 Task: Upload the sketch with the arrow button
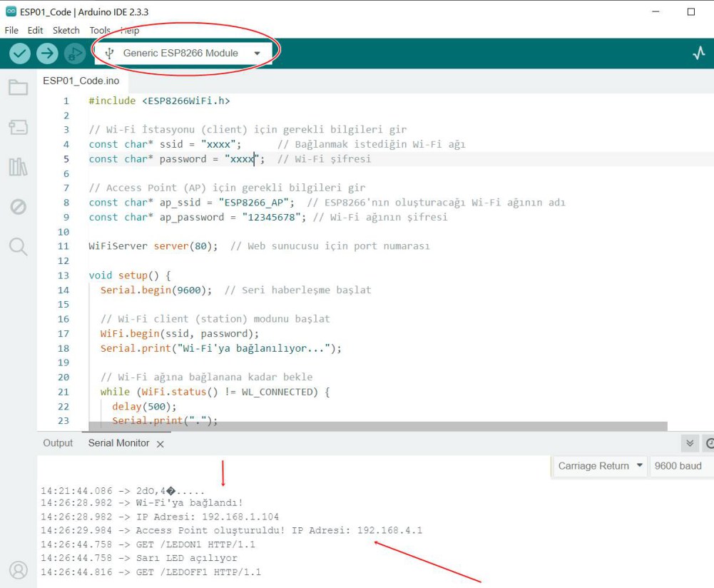[x=47, y=54]
